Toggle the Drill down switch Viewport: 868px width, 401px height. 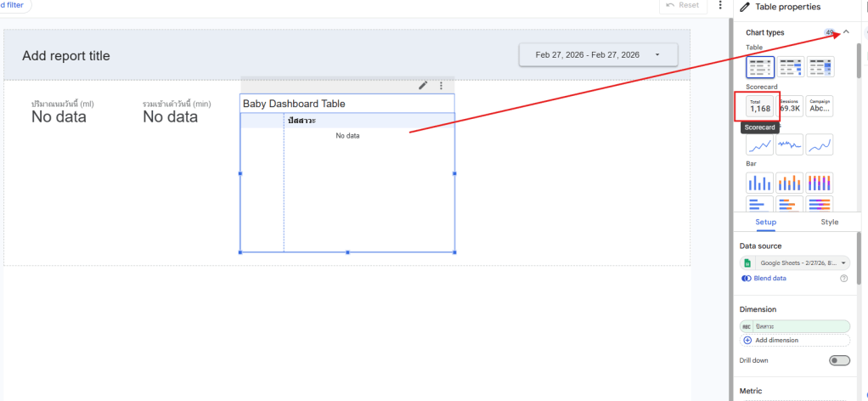point(839,360)
